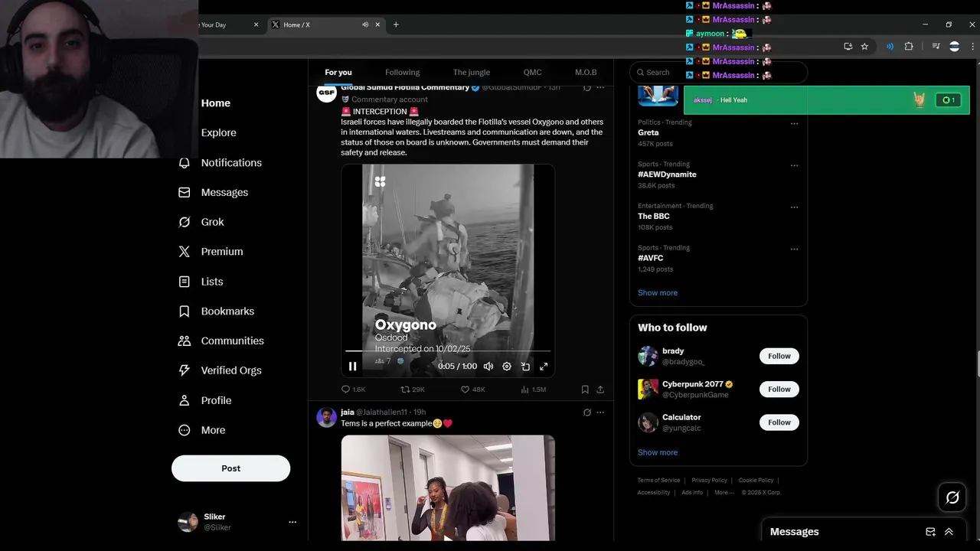Open Terms of Service link
980x551 pixels.
click(x=658, y=481)
